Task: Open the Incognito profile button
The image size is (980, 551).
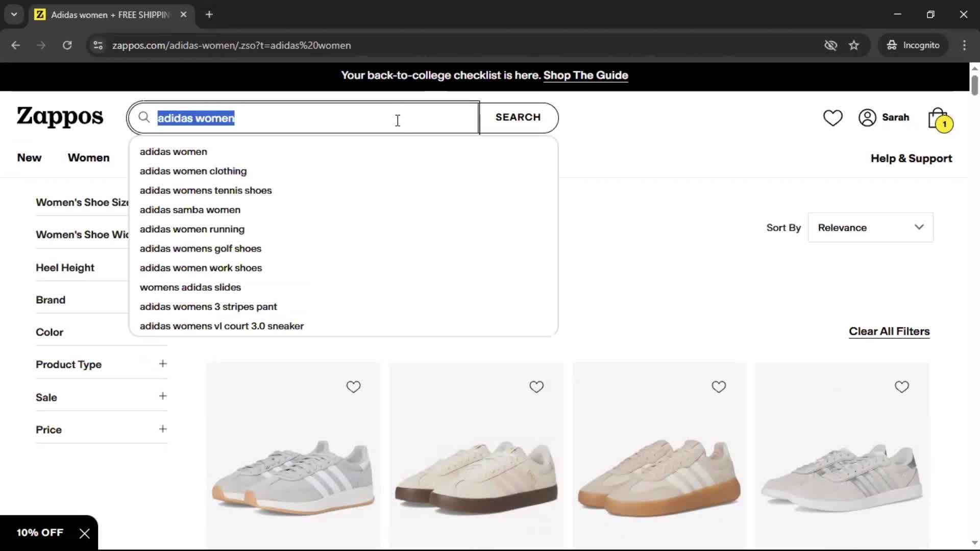Action: pyautogui.click(x=913, y=45)
